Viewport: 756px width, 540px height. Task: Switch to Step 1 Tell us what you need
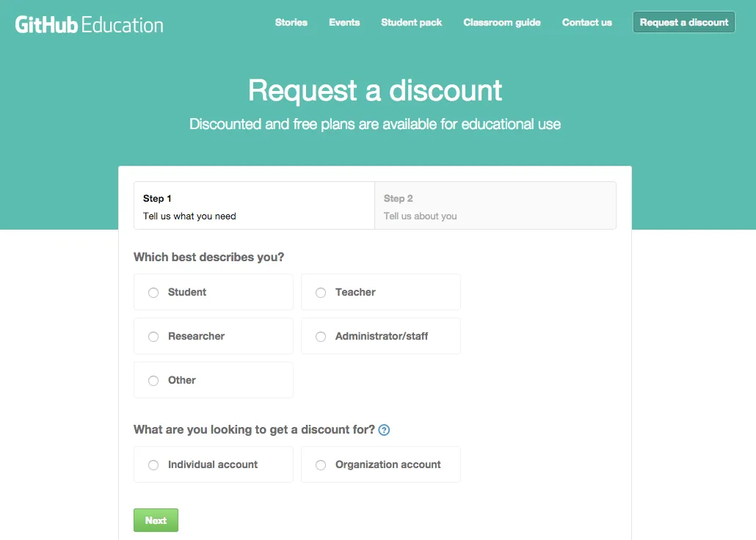[253, 205]
